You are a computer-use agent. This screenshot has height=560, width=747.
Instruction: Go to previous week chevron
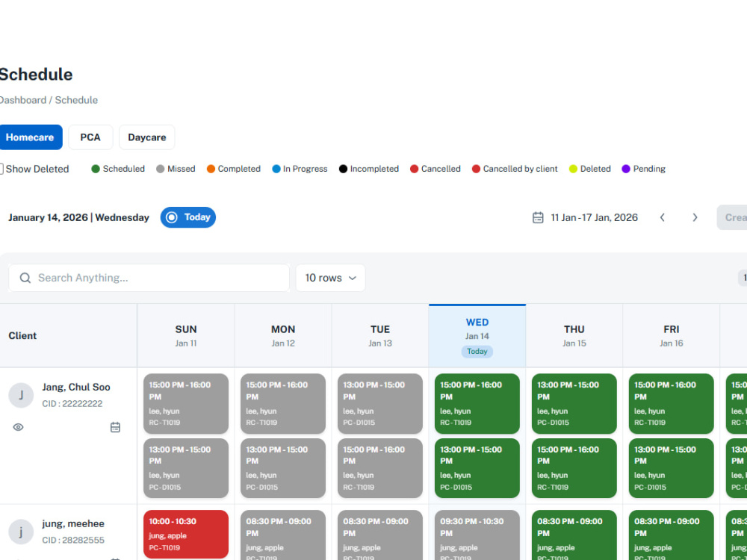(662, 217)
